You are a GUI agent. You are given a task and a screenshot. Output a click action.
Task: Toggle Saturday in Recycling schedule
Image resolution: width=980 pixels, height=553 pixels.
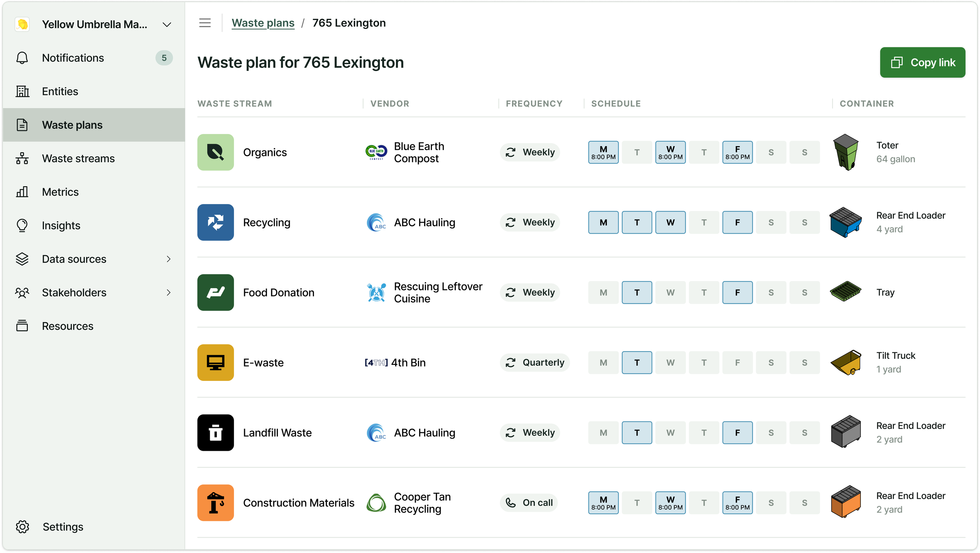point(771,222)
